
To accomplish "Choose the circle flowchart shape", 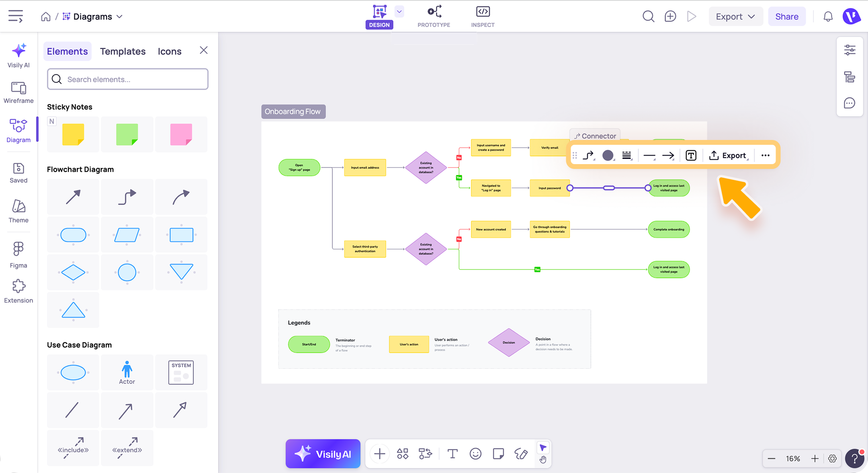I will pyautogui.click(x=127, y=272).
